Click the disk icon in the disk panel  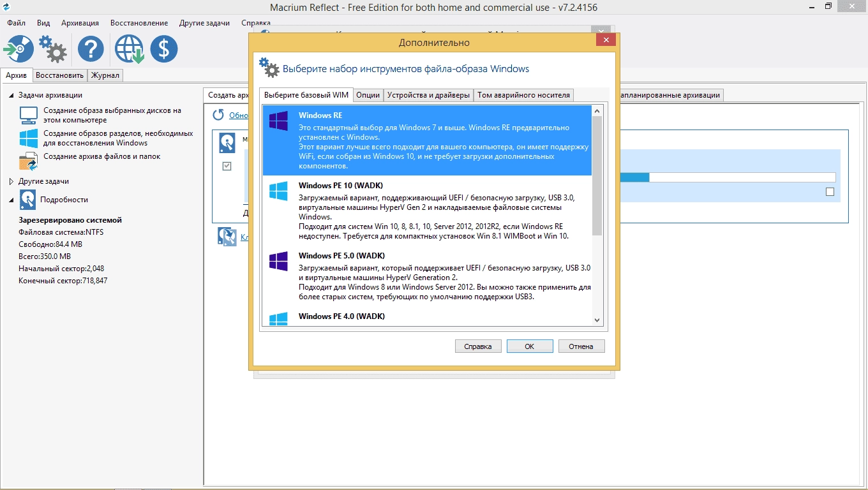(x=227, y=143)
